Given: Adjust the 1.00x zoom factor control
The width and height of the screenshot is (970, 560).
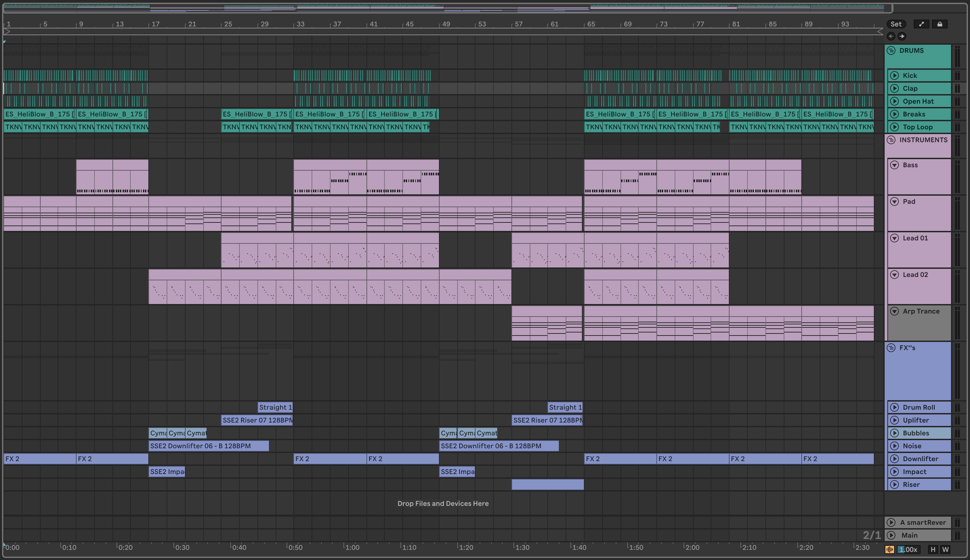Looking at the screenshot, I should (x=909, y=550).
